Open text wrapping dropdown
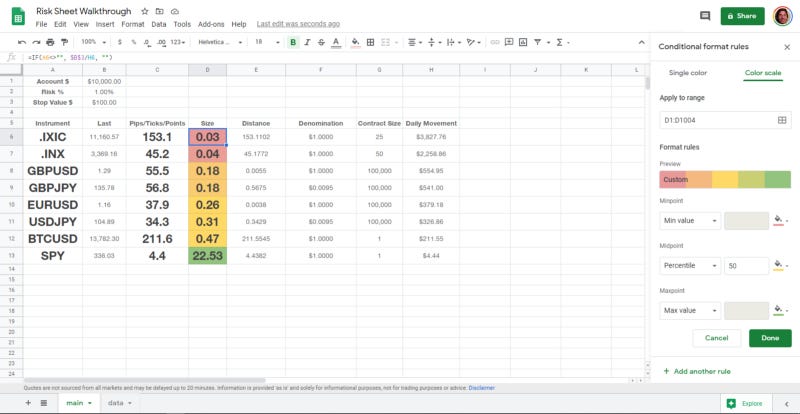Screen dimensions: 800x414 point(452,42)
